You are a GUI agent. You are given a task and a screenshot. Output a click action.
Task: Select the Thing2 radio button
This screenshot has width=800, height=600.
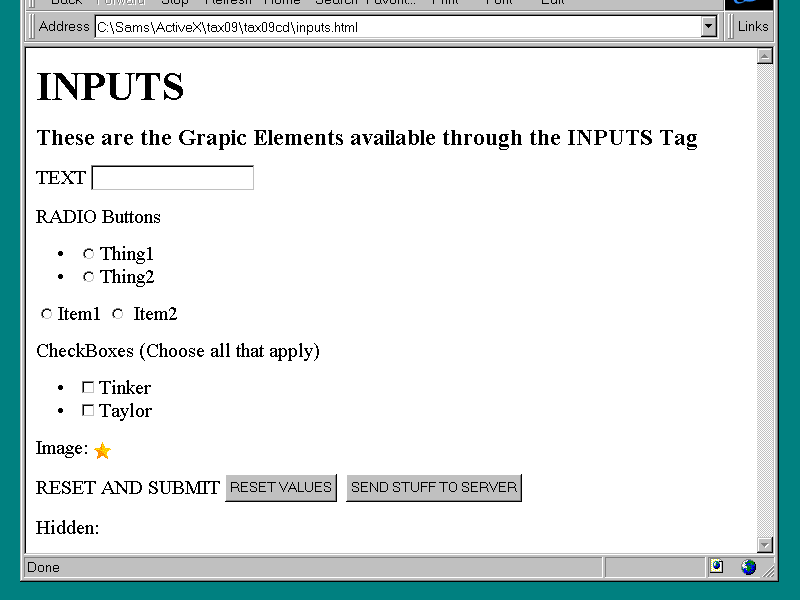coord(88,277)
